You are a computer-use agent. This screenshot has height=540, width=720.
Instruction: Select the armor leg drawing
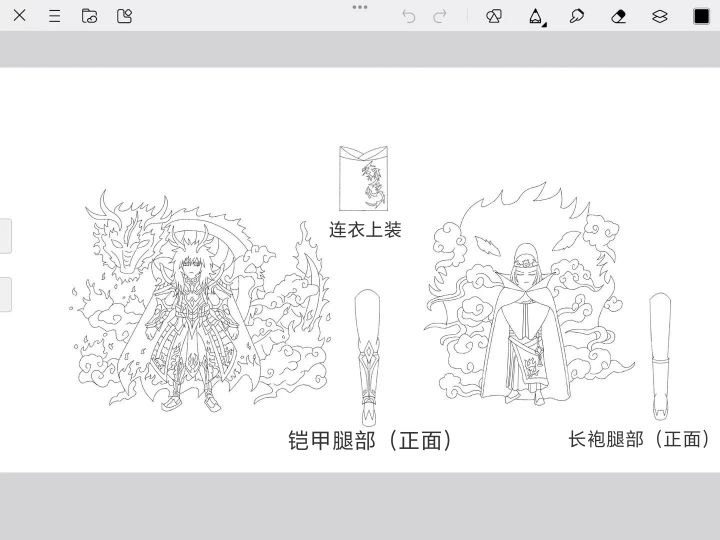pos(368,357)
